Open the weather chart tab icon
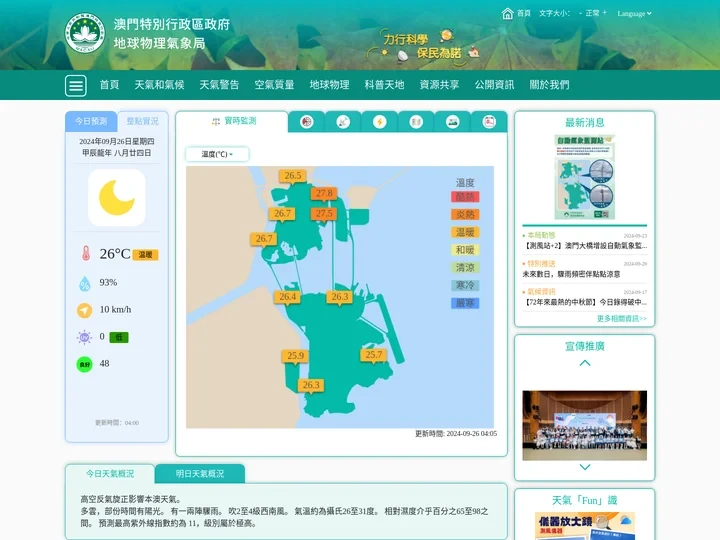The width and height of the screenshot is (720, 540). point(416,122)
